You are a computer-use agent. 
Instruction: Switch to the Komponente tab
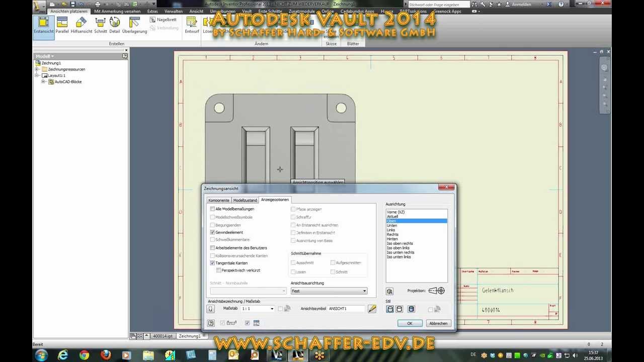tap(219, 200)
